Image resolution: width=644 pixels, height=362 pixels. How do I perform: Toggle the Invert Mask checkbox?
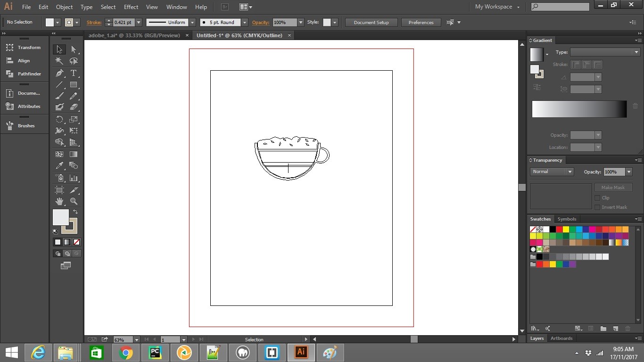[x=597, y=207]
